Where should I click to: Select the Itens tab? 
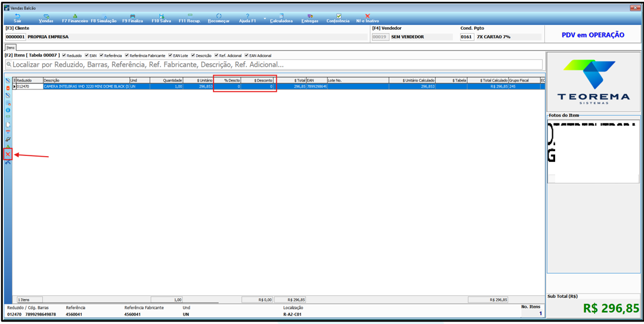pos(11,48)
